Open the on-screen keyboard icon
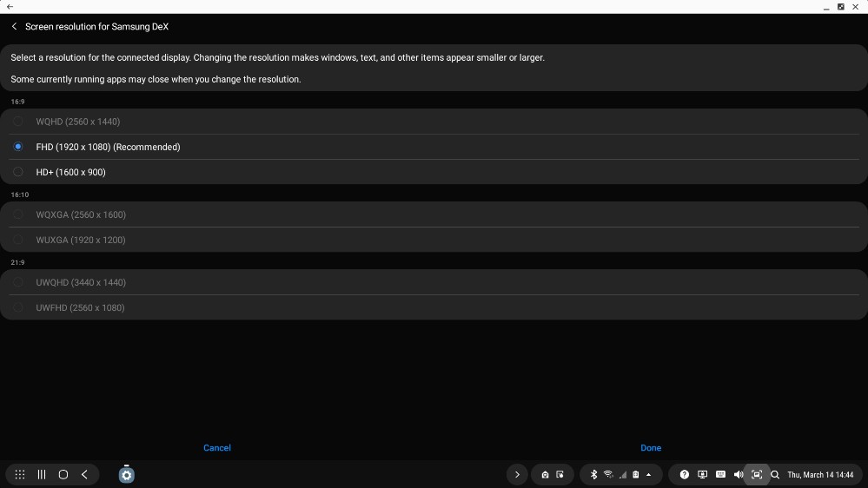This screenshot has height=488, width=868. pyautogui.click(x=721, y=474)
